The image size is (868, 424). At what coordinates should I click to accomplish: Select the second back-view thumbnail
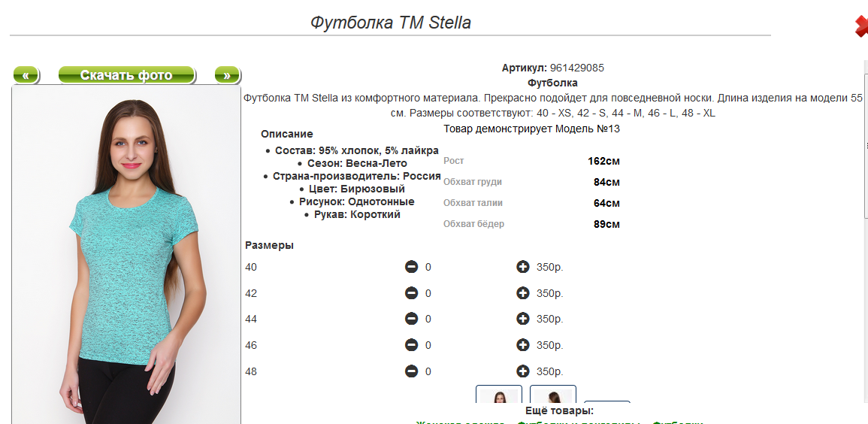coord(553,395)
